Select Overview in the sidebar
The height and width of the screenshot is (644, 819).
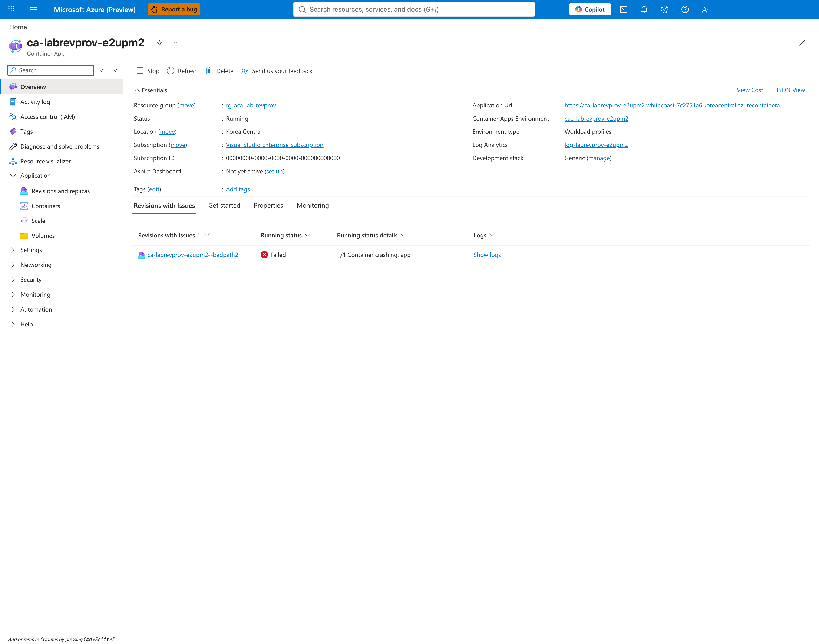pos(62,87)
